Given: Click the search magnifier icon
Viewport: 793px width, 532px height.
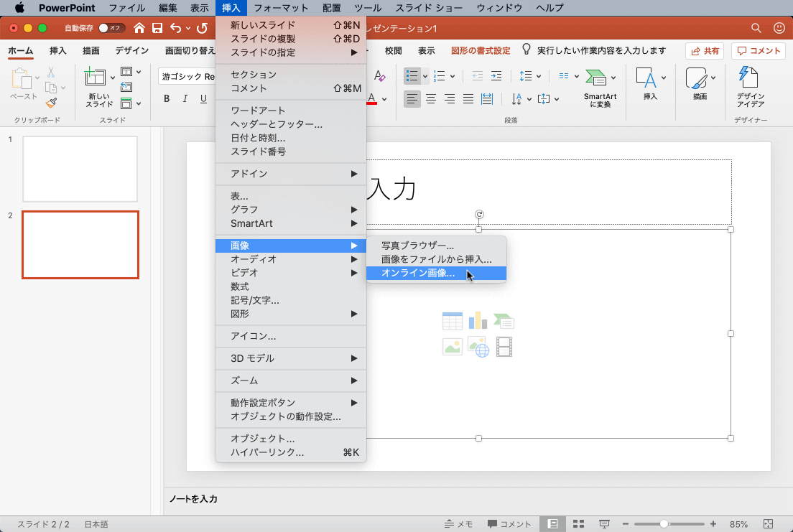Looking at the screenshot, I should point(756,28).
